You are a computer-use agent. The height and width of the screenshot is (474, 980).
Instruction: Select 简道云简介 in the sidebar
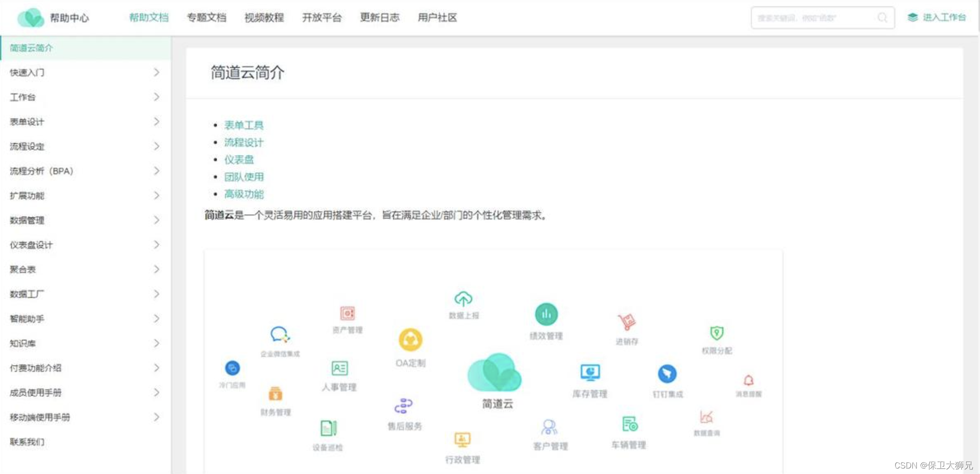point(85,48)
